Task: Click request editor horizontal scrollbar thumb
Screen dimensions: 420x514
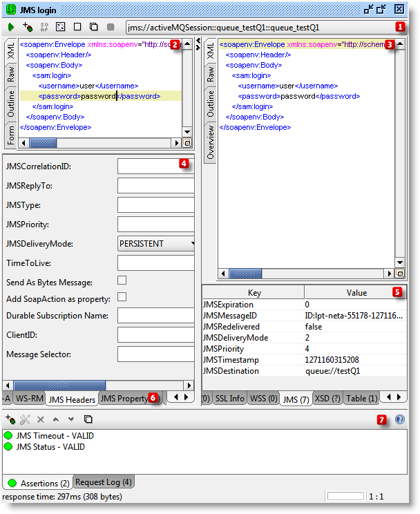Action: [43, 143]
